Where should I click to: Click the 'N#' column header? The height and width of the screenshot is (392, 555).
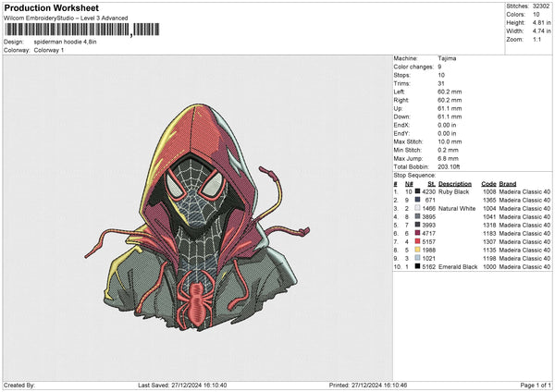[x=409, y=184]
